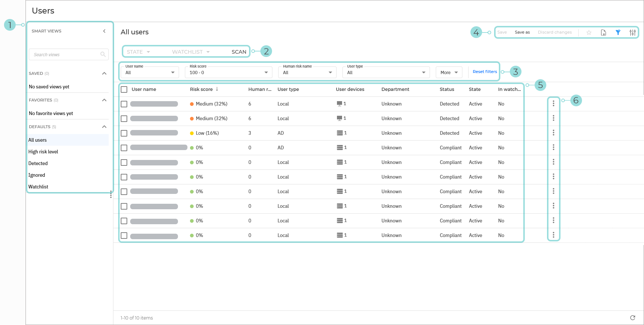Open actions menu for second Medium (32%) user
Image resolution: width=644 pixels, height=325 pixels.
[554, 118]
